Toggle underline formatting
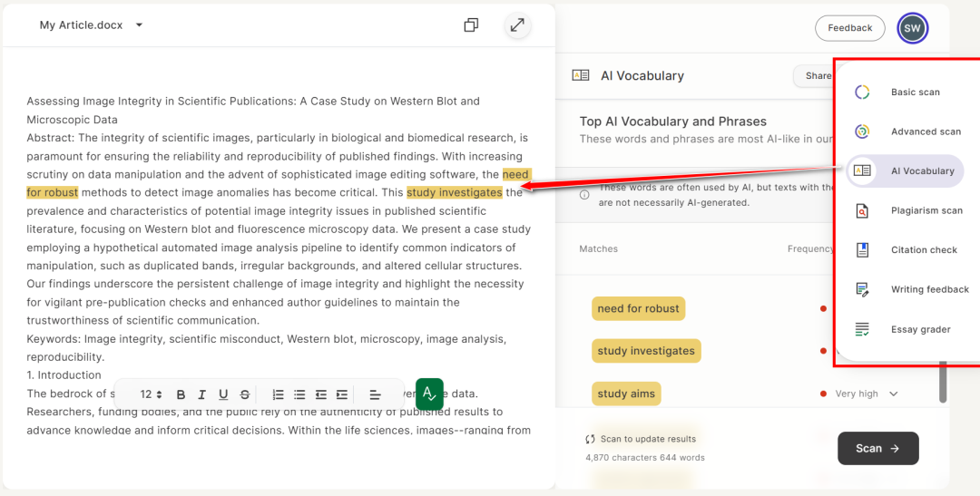 [223, 394]
